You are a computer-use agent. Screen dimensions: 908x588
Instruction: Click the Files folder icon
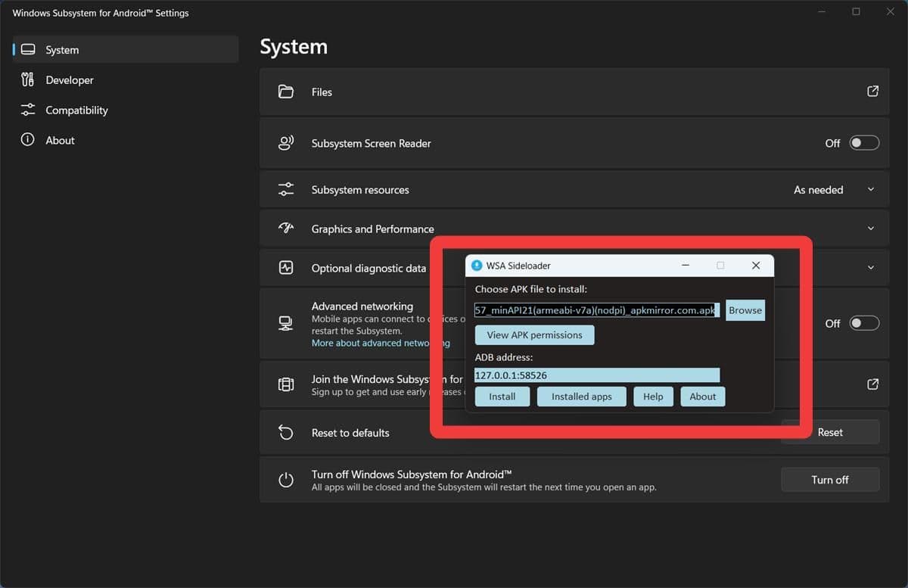(x=285, y=92)
